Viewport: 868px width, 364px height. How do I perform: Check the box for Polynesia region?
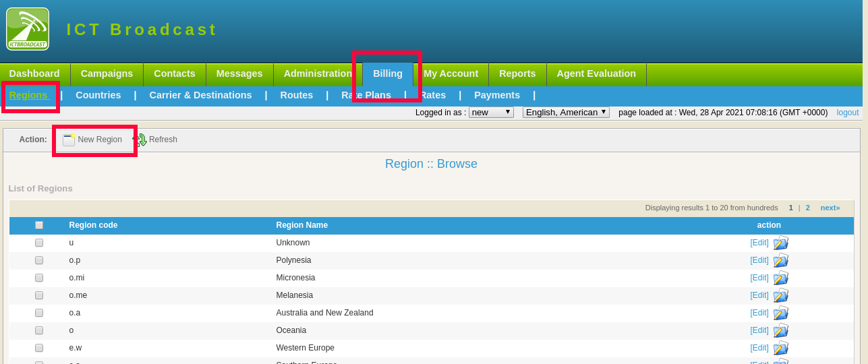click(39, 260)
